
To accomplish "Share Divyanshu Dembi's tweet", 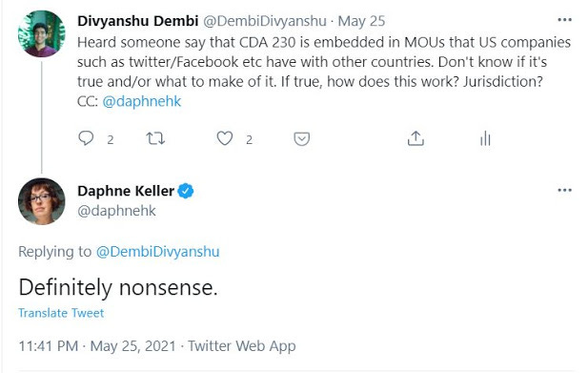I will click(416, 138).
